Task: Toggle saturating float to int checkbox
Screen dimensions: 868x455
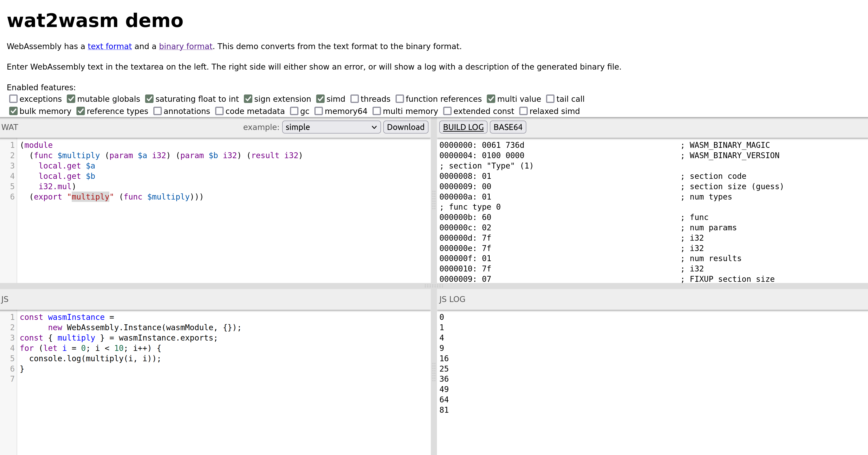Action: (x=149, y=99)
